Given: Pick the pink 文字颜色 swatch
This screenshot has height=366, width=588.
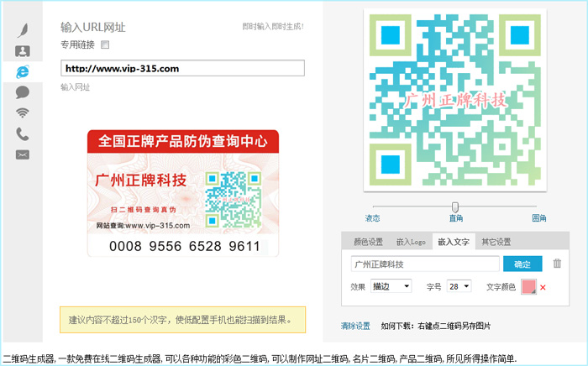Looking at the screenshot, I should coord(528,287).
